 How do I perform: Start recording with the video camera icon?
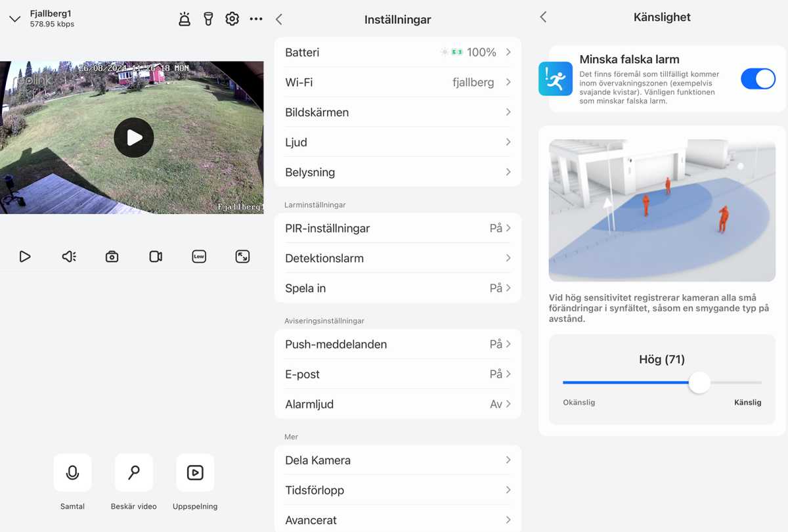156,257
